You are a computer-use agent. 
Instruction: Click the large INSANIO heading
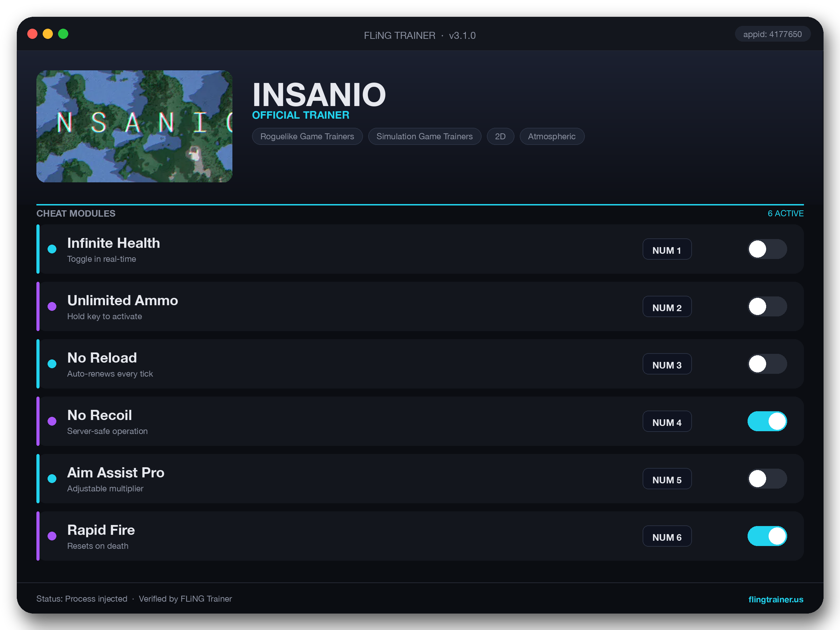tap(319, 94)
